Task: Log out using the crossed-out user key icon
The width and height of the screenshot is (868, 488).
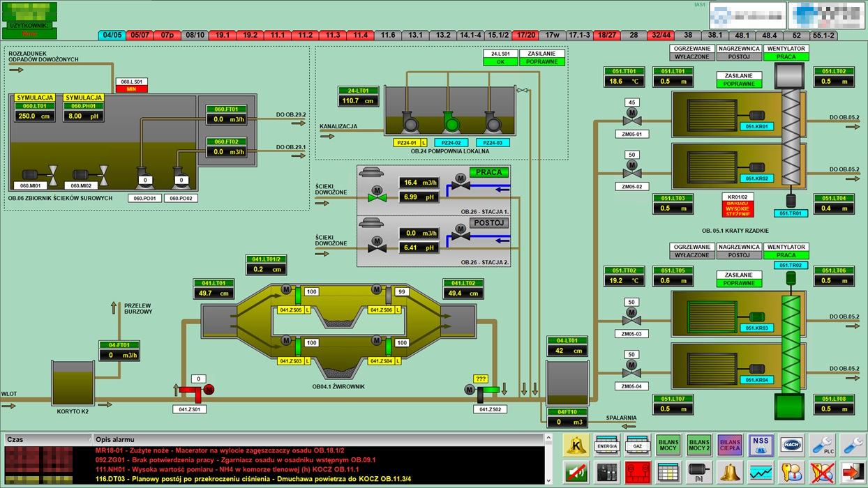Action: pyautogui.click(x=822, y=472)
